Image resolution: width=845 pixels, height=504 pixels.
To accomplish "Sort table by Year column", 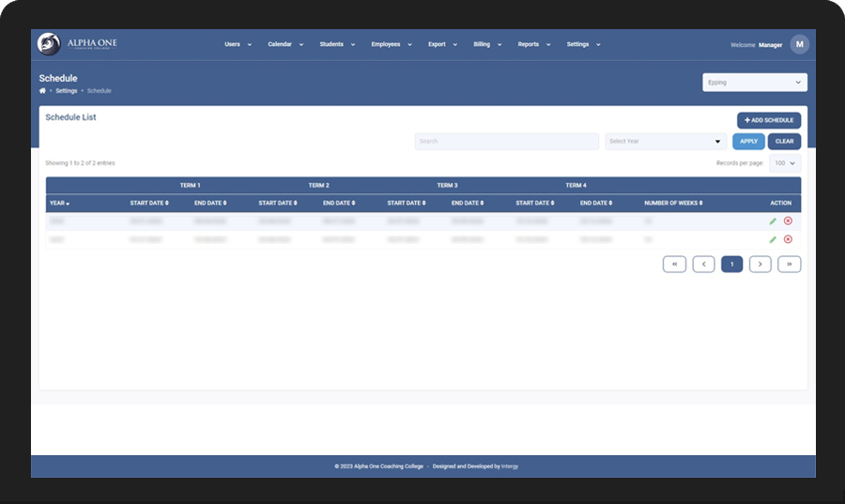I will (60, 203).
